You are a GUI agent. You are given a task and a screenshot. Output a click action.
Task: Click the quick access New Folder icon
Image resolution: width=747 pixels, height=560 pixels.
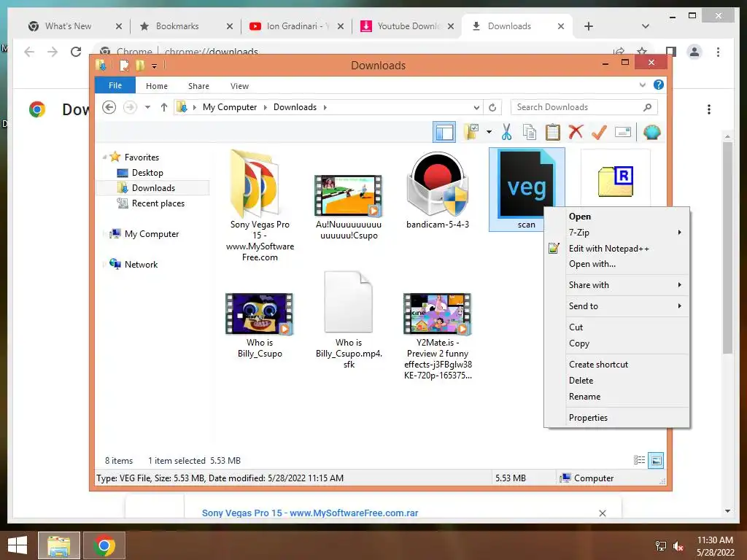[139, 65]
